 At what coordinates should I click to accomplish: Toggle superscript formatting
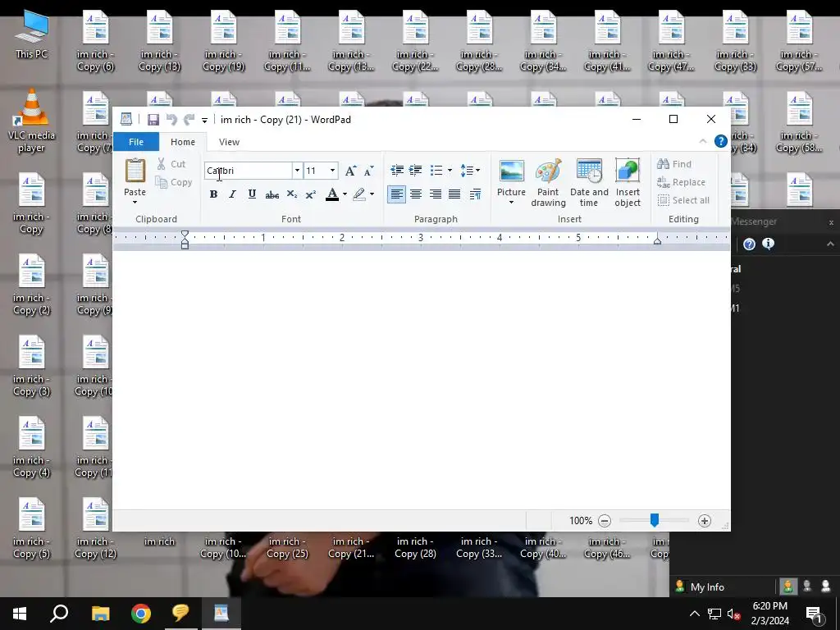click(311, 194)
